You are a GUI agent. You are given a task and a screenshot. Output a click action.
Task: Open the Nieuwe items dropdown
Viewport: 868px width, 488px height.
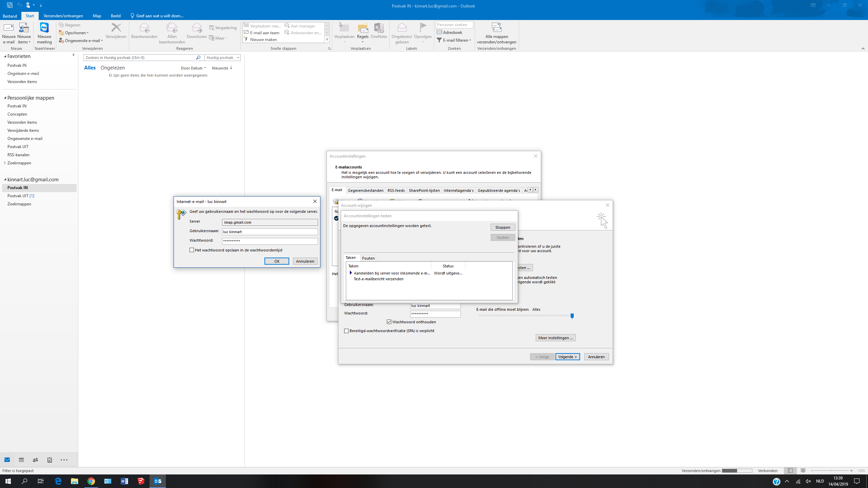(x=24, y=33)
